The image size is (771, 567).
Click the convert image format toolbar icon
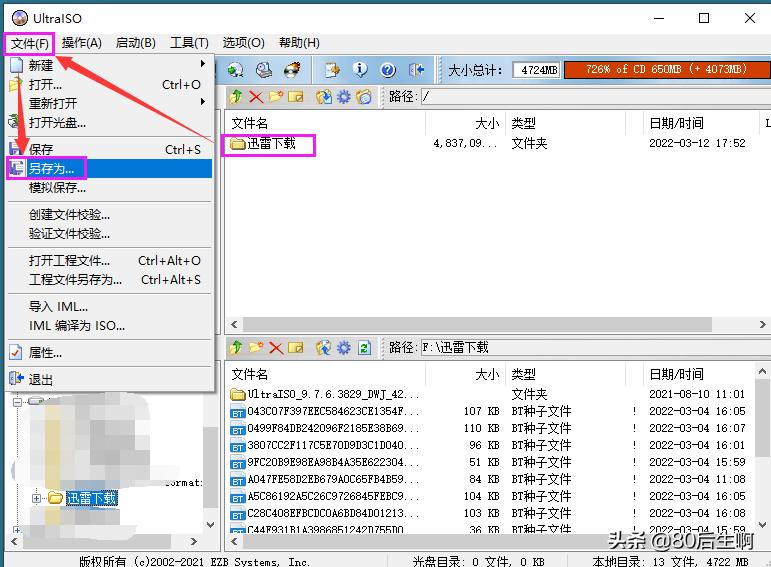(332, 70)
